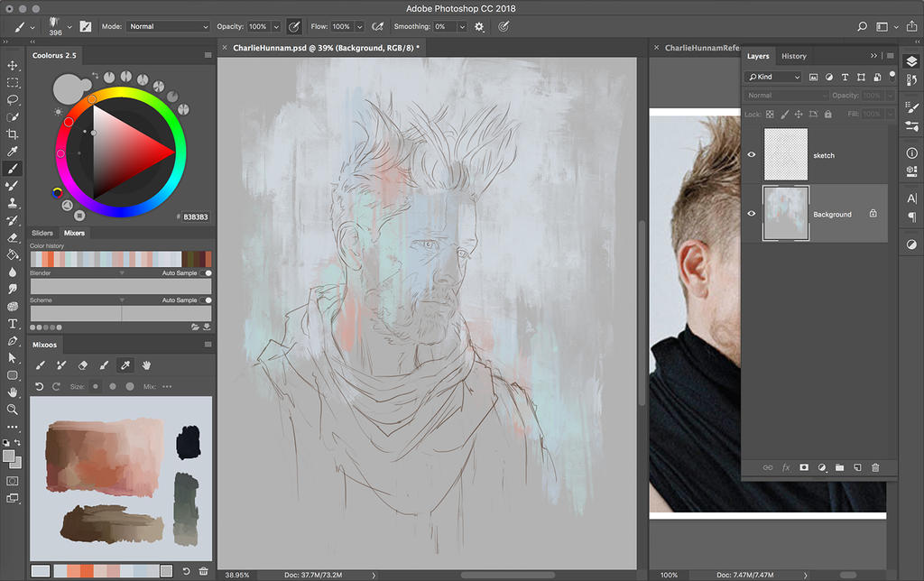
Task: Open the layer filter Kind dropdown
Action: point(773,78)
